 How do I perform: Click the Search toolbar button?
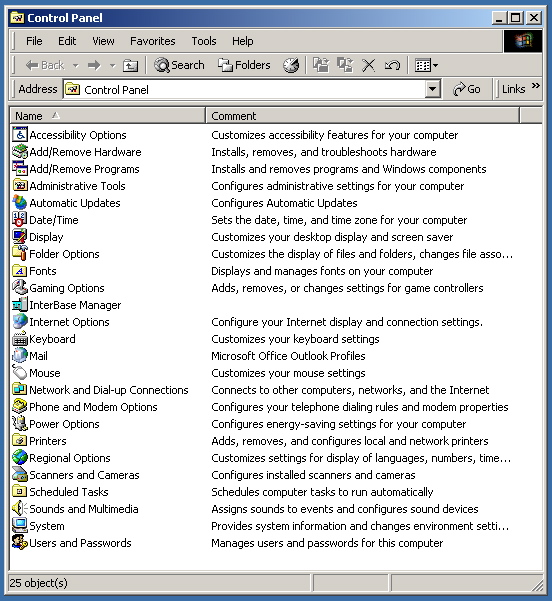pyautogui.click(x=179, y=65)
